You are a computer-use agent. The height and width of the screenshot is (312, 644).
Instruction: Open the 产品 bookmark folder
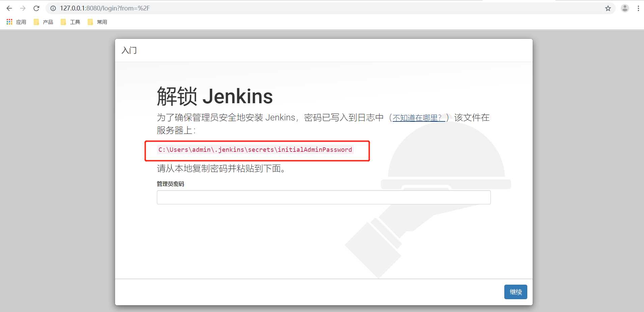(x=44, y=22)
